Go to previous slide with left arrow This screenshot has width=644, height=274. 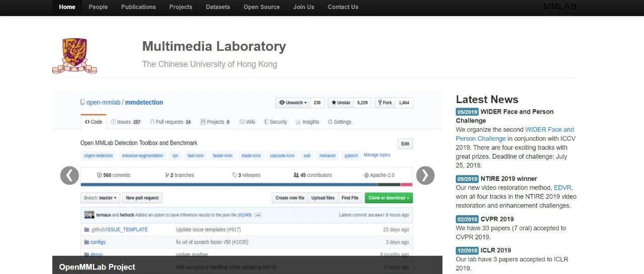coord(69,175)
